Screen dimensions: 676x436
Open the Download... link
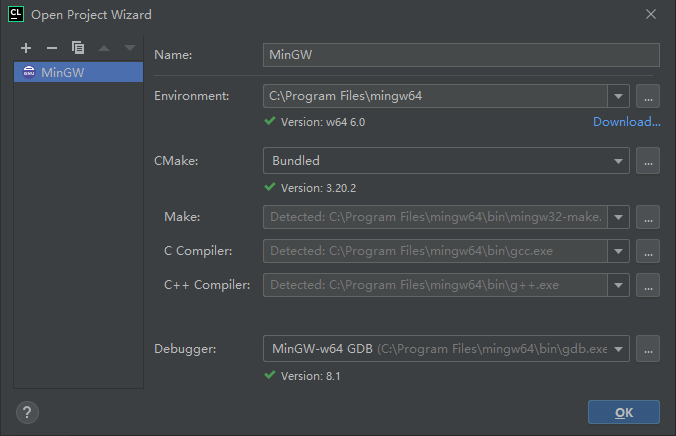pyautogui.click(x=626, y=122)
